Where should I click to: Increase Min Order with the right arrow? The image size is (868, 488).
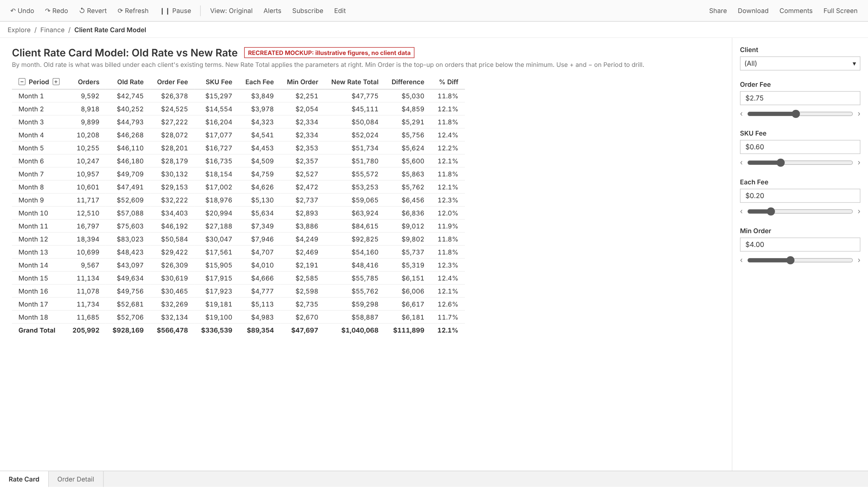coord(859,260)
